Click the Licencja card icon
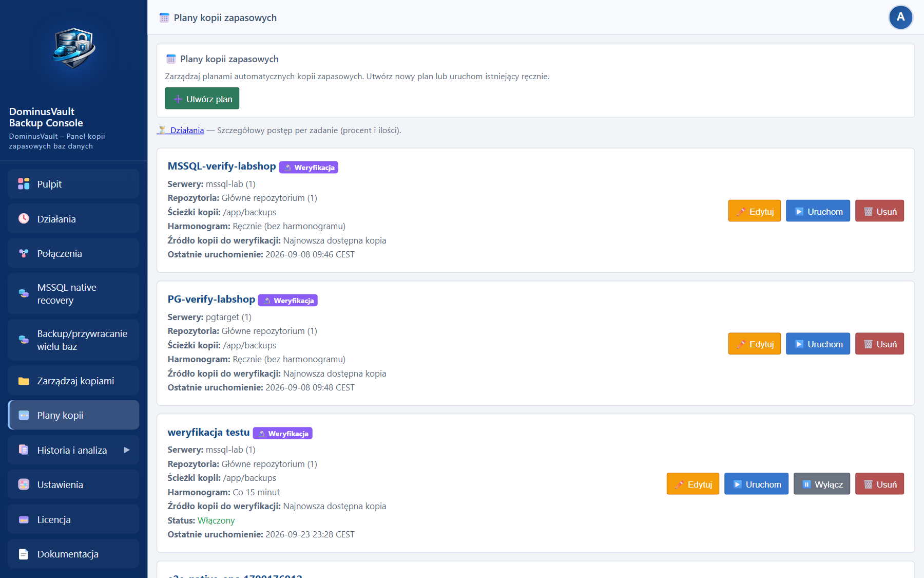This screenshot has height=578, width=924. [x=24, y=519]
